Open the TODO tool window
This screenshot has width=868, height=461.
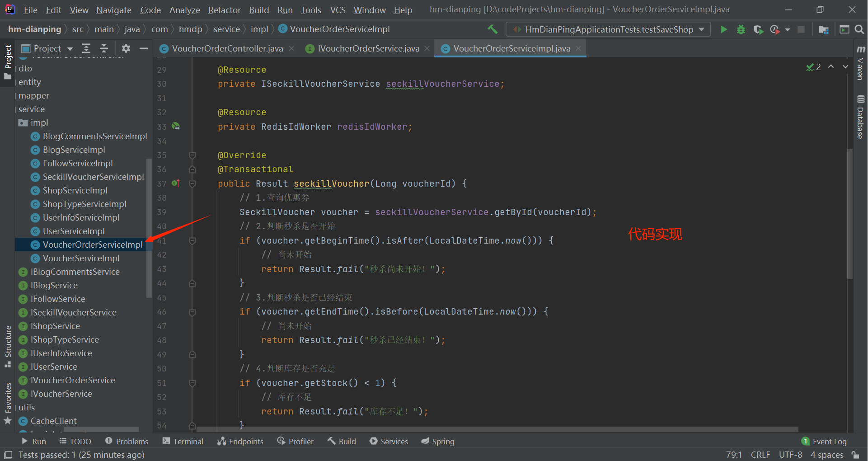75,441
